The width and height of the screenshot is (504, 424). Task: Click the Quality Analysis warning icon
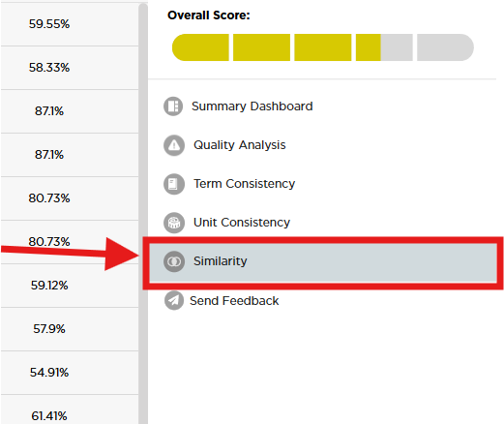point(174,145)
